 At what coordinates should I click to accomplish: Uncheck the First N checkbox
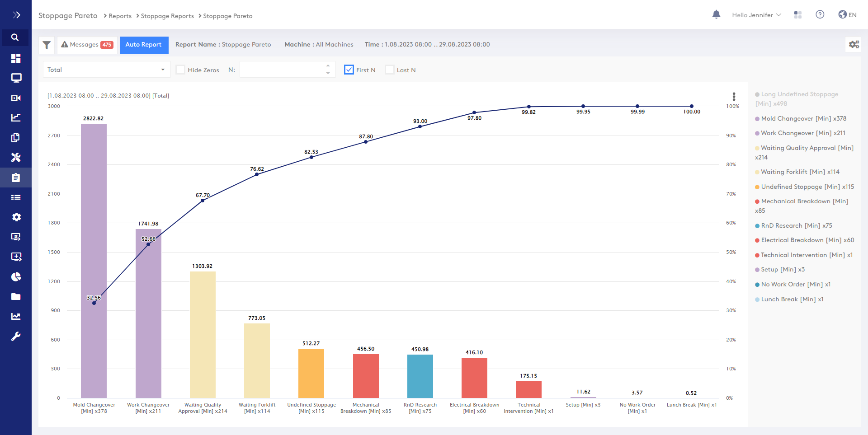point(349,70)
